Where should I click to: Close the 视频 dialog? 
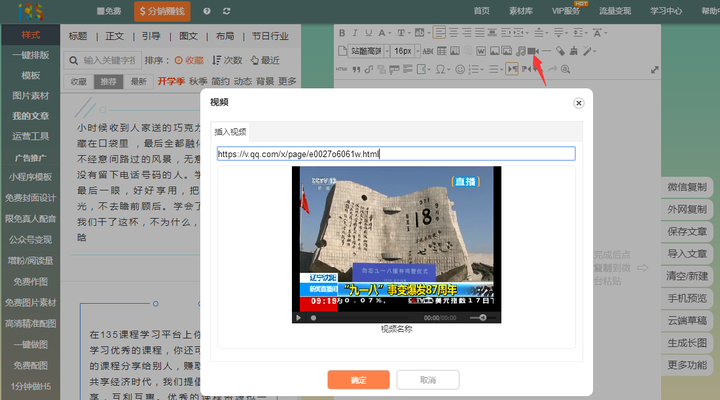(579, 103)
